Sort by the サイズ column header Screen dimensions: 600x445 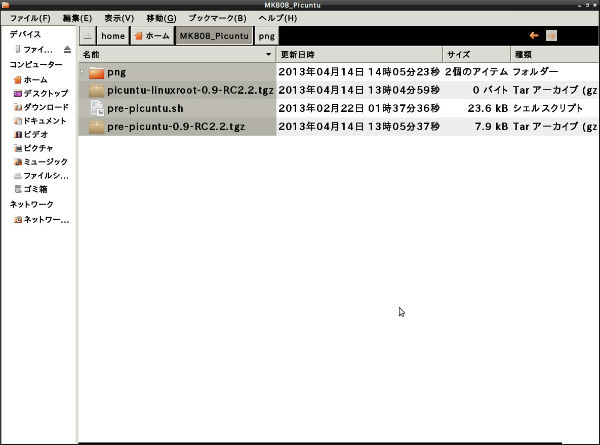tap(476, 54)
